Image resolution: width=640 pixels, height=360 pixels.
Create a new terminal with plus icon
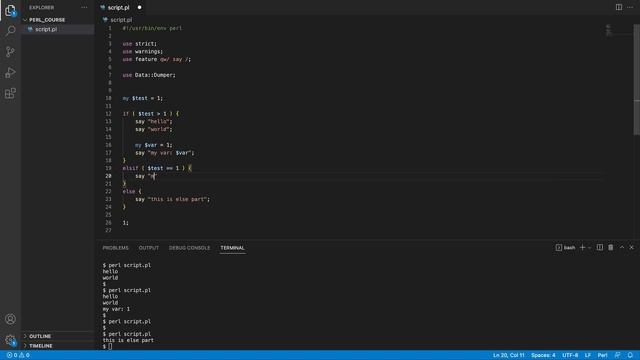tap(582, 247)
